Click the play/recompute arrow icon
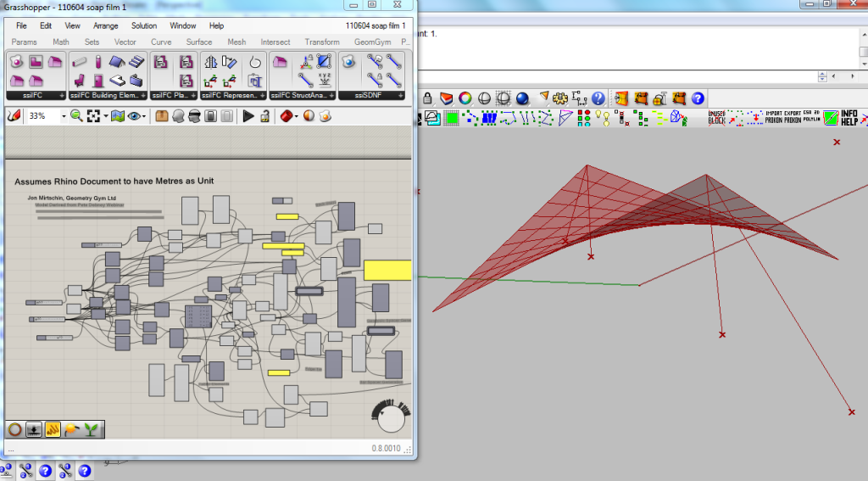Viewport: 868px width, 481px height. [248, 116]
